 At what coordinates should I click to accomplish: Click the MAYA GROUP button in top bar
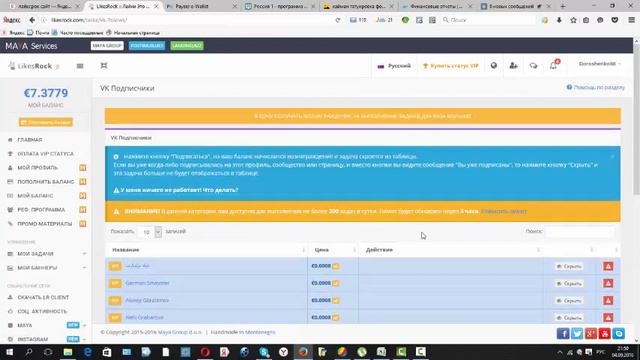107,46
